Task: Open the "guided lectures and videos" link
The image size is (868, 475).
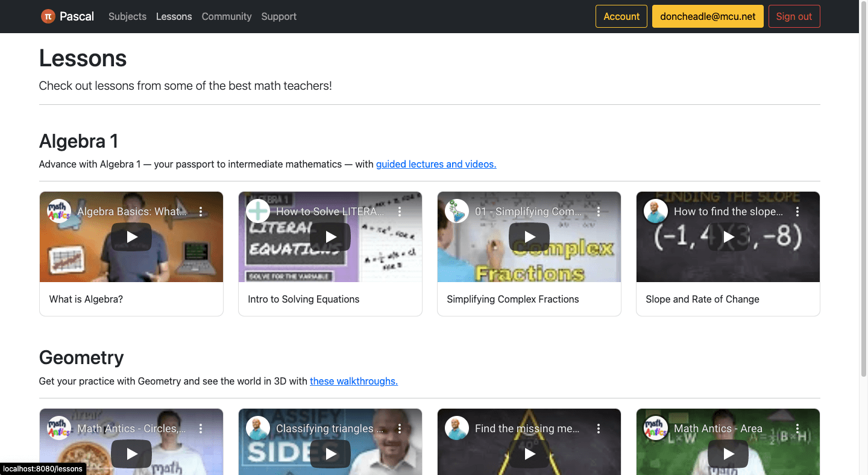Action: click(x=436, y=163)
